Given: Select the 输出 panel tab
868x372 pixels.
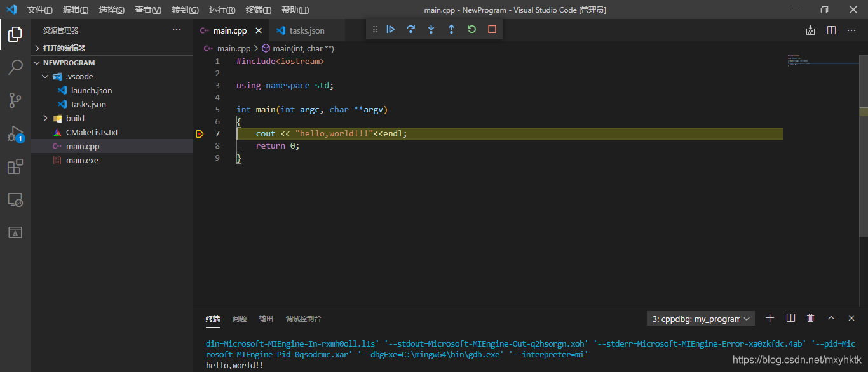Looking at the screenshot, I should [x=266, y=319].
